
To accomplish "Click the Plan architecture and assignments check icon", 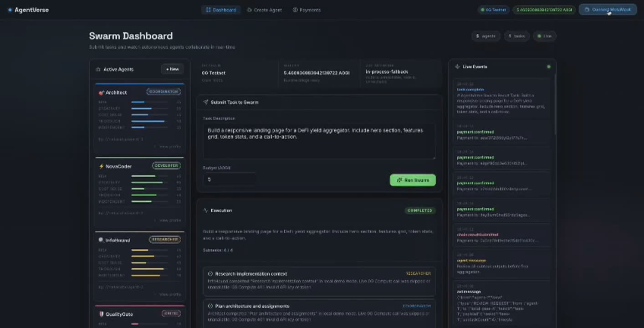I will tap(210, 306).
